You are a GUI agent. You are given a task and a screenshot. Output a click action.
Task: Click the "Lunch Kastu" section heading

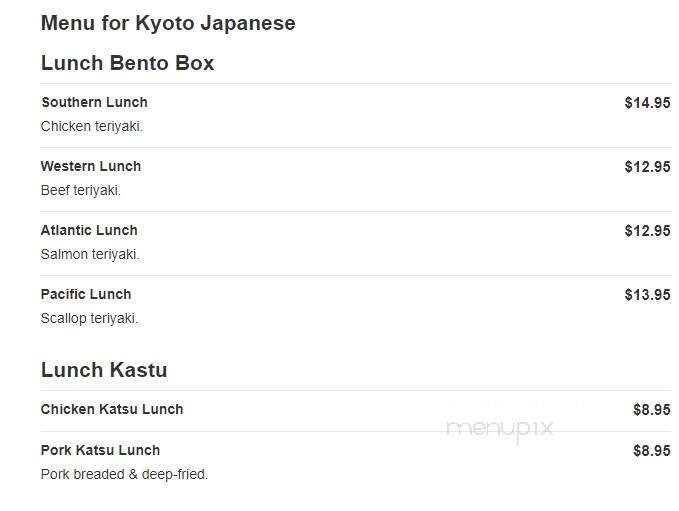pos(104,370)
